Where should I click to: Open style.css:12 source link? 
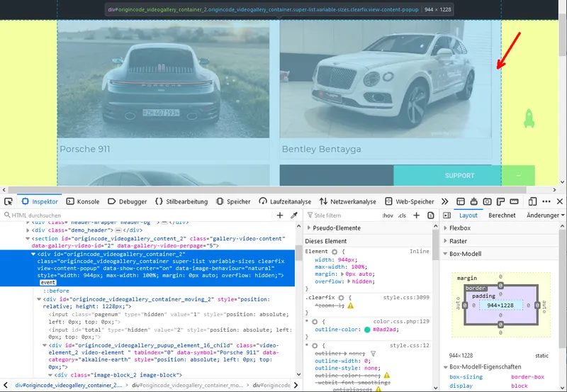(x=410, y=345)
